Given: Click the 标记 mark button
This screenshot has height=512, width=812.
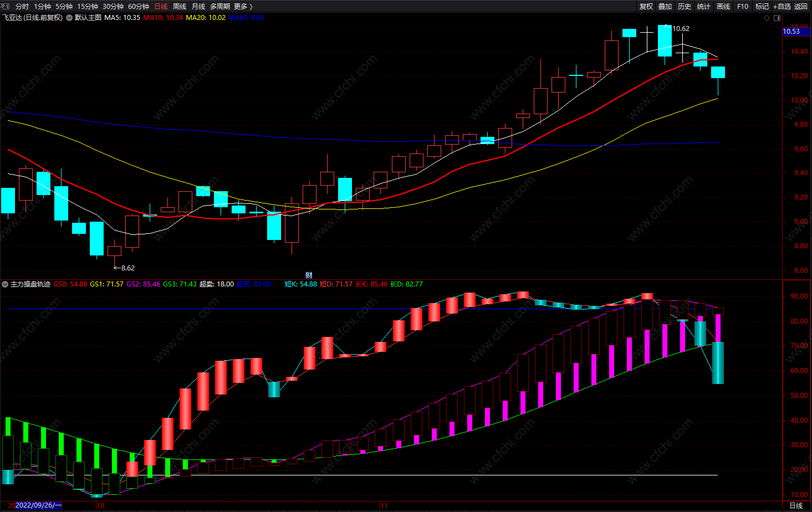Looking at the screenshot, I should point(762,6).
